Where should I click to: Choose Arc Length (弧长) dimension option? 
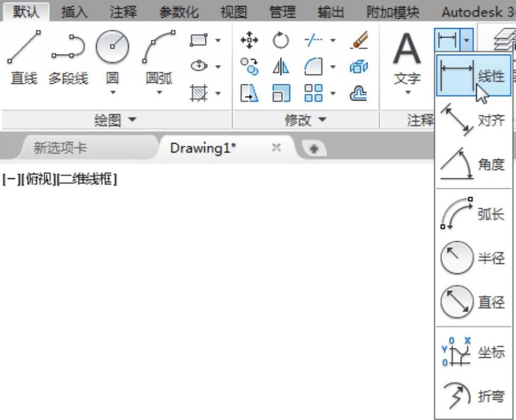click(474, 214)
